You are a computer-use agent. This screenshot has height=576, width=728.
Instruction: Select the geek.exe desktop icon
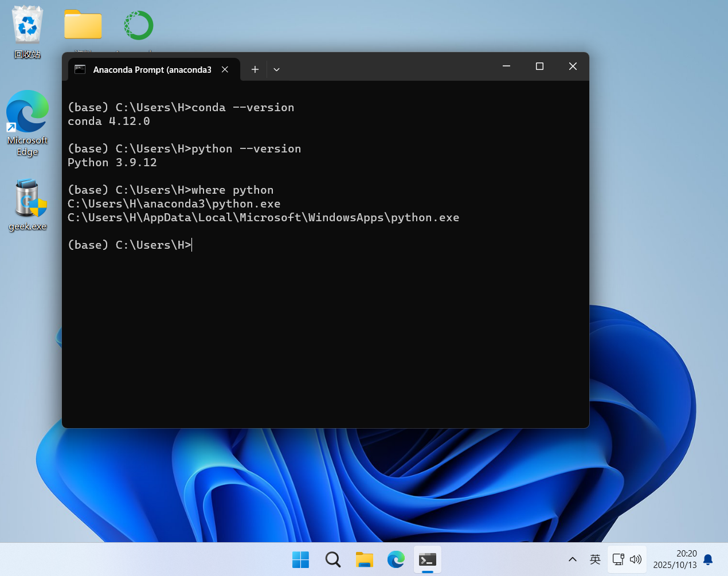[28, 205]
